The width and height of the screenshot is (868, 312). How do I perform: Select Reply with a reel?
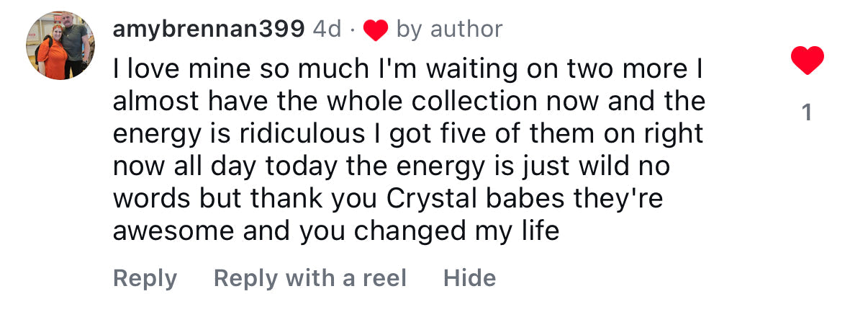(309, 278)
